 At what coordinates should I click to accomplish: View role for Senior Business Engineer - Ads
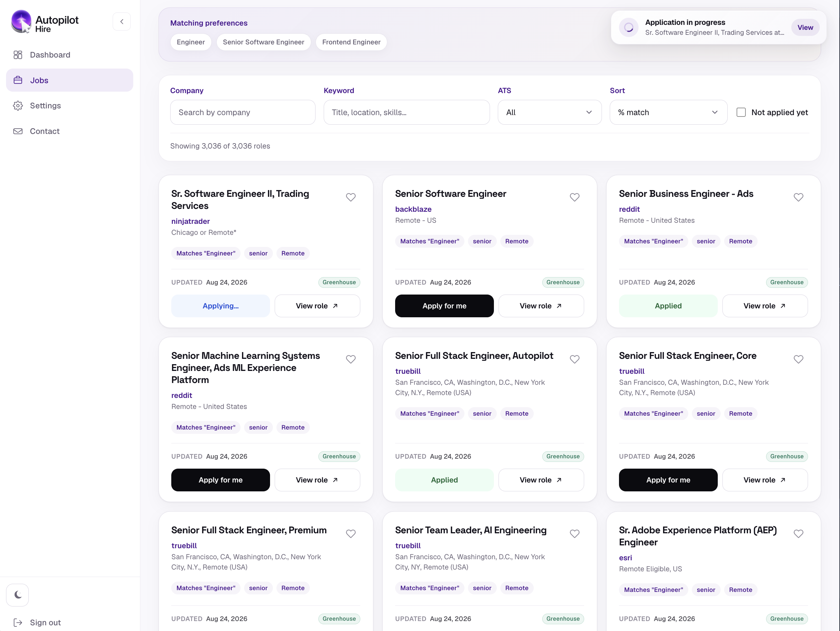pyautogui.click(x=765, y=306)
